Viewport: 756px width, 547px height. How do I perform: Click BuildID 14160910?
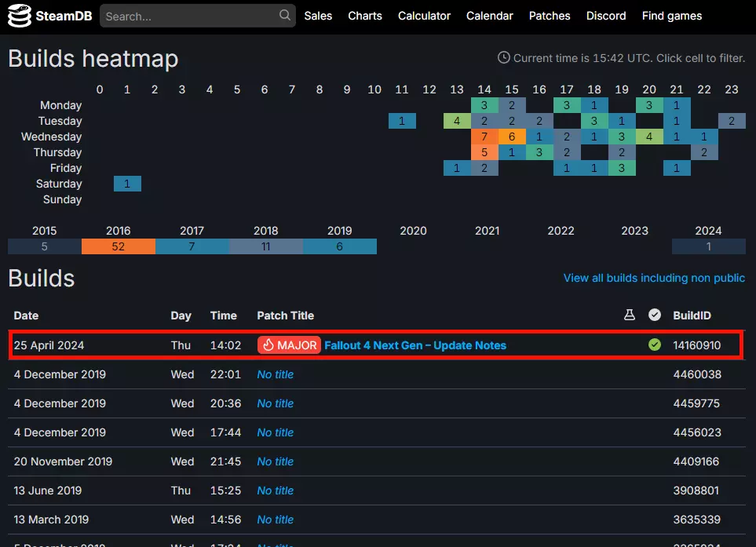(x=696, y=345)
